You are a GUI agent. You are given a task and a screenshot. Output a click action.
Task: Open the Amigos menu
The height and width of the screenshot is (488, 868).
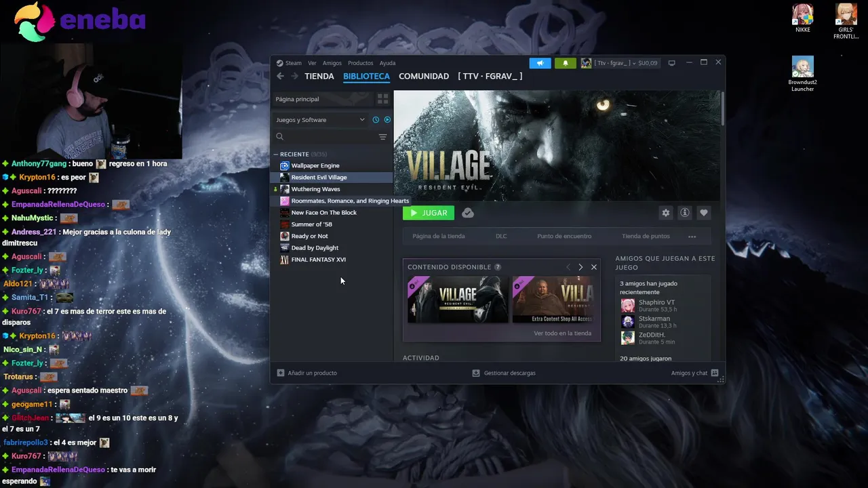point(332,63)
